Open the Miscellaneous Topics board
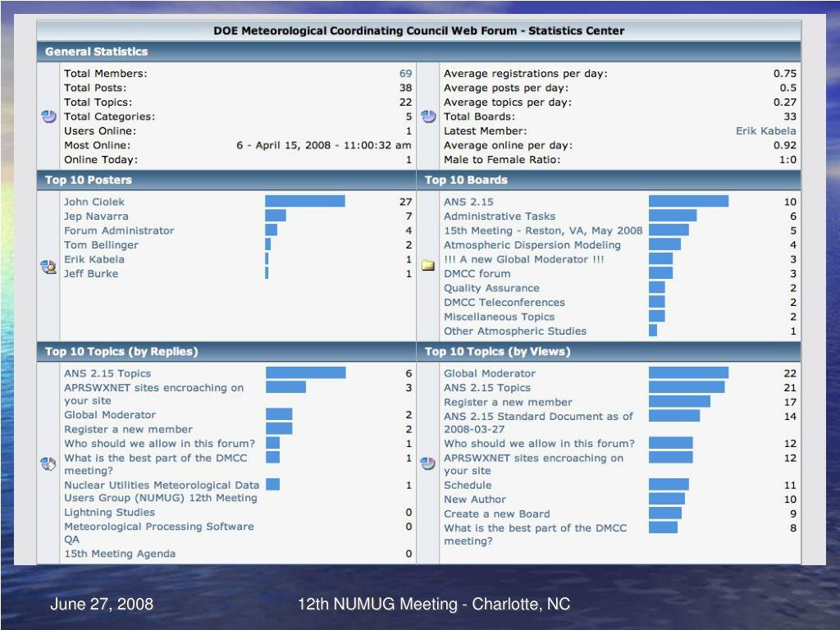The image size is (840, 630). click(499, 317)
